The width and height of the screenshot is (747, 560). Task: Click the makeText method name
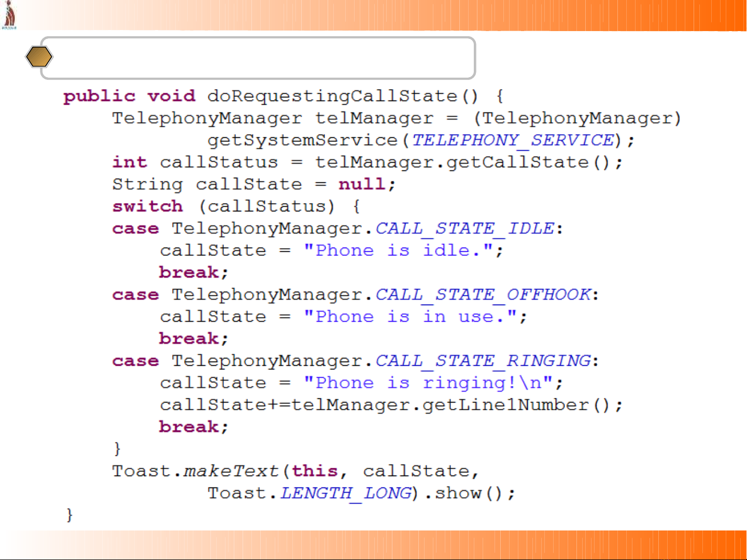click(x=231, y=471)
